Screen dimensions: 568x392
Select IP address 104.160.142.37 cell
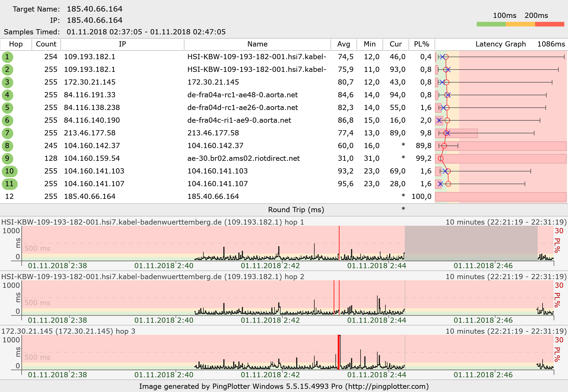[x=92, y=146]
